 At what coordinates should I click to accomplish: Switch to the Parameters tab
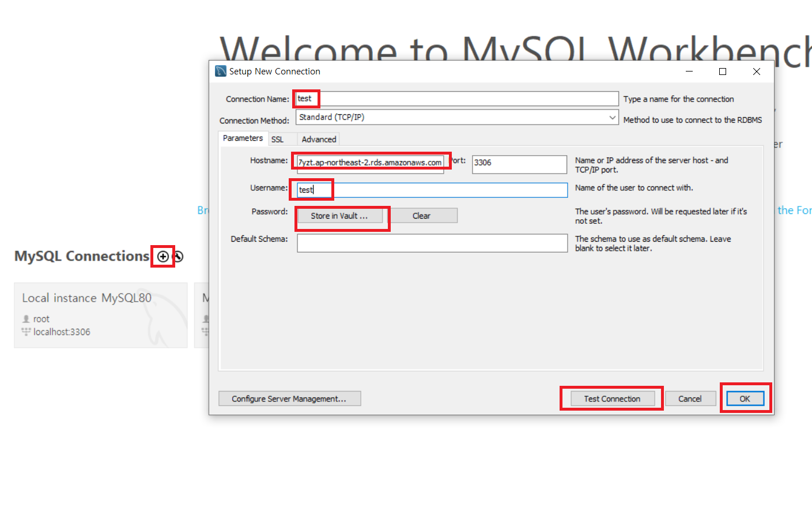click(x=243, y=138)
